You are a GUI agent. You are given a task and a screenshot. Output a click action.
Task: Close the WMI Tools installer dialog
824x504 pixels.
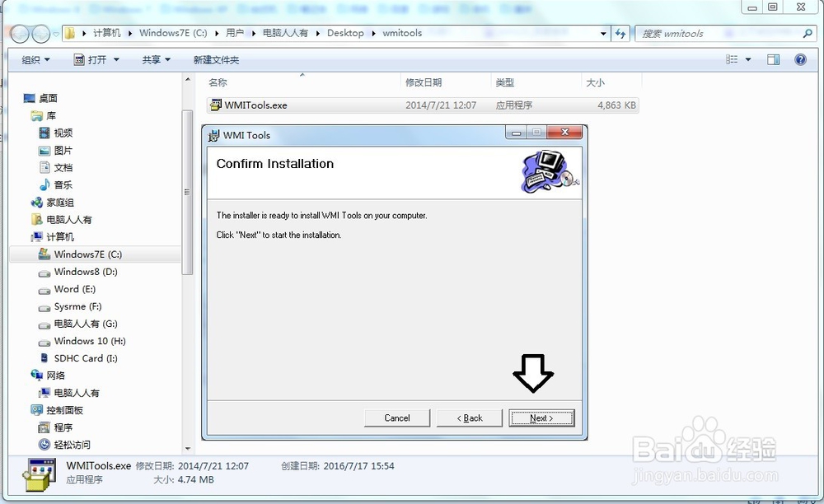565,133
